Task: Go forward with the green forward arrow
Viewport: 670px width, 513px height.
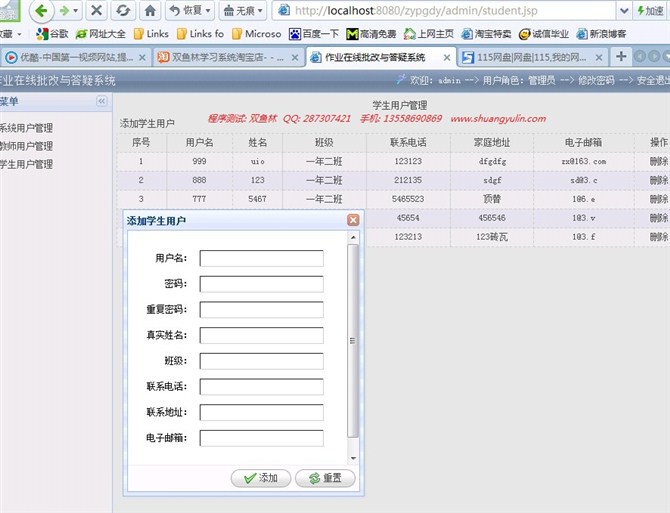Action: click(65, 11)
